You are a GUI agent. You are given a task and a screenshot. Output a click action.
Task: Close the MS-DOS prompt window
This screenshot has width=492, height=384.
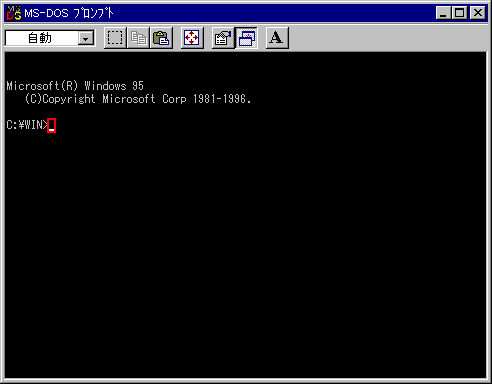pos(478,13)
